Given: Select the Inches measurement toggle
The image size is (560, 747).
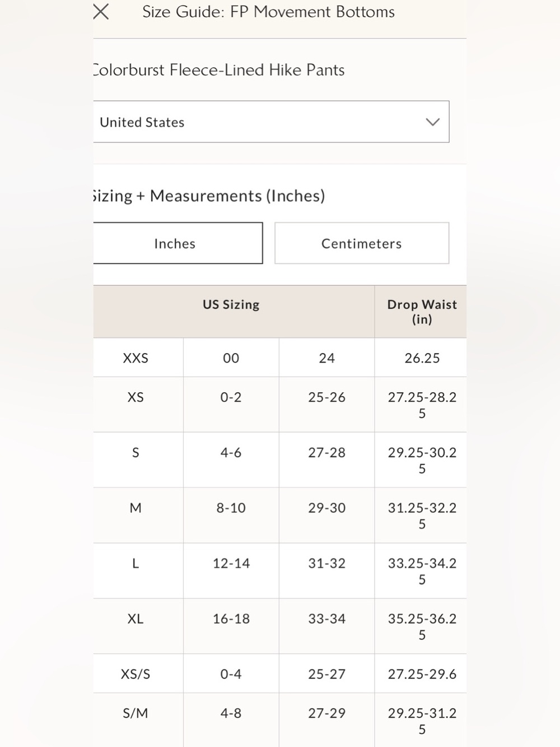Looking at the screenshot, I should coord(178,243).
